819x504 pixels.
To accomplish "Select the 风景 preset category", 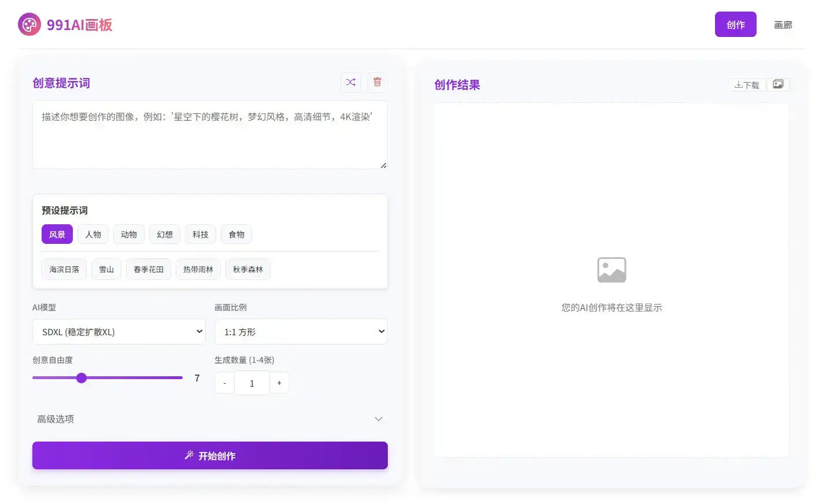I will 57,234.
